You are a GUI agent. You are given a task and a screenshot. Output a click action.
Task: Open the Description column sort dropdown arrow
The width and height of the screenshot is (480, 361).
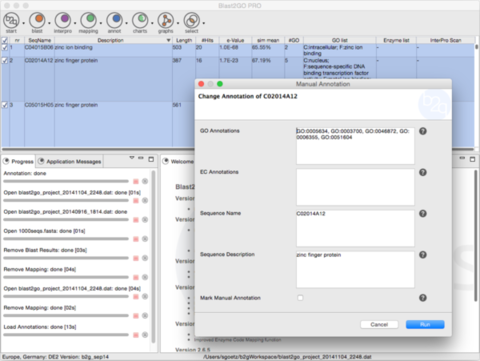(x=168, y=40)
